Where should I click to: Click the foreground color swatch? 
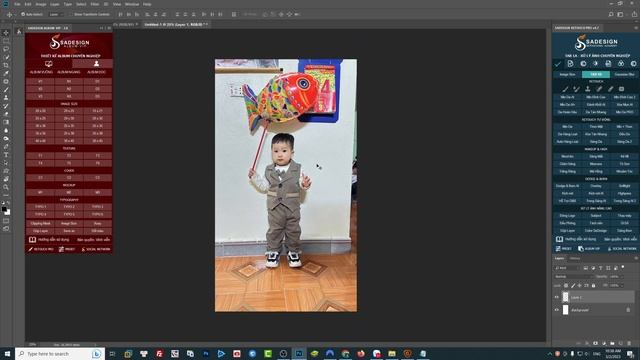point(4,209)
